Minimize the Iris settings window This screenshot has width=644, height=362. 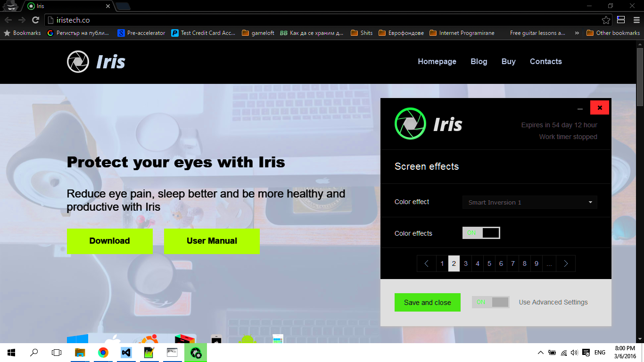[580, 108]
